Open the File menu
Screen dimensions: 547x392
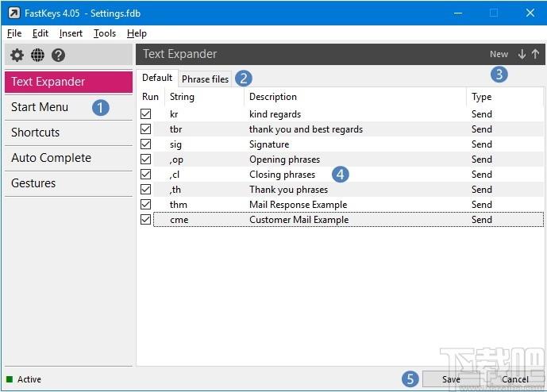click(14, 33)
